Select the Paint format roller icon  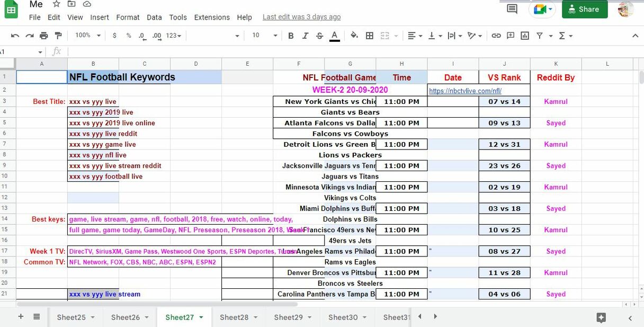click(x=58, y=36)
